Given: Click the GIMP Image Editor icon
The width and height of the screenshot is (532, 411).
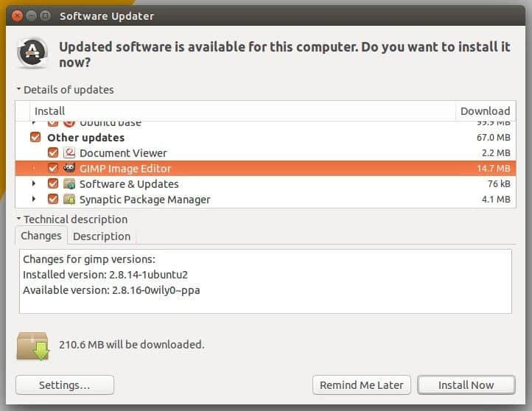Looking at the screenshot, I should (x=70, y=168).
